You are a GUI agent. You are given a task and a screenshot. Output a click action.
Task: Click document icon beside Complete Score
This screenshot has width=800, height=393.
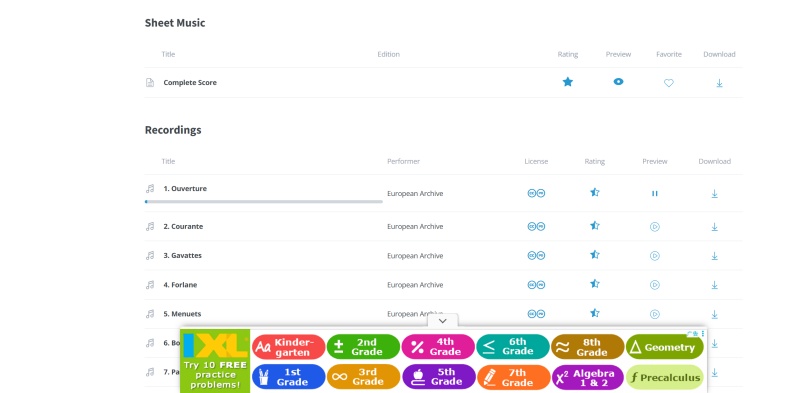(150, 83)
